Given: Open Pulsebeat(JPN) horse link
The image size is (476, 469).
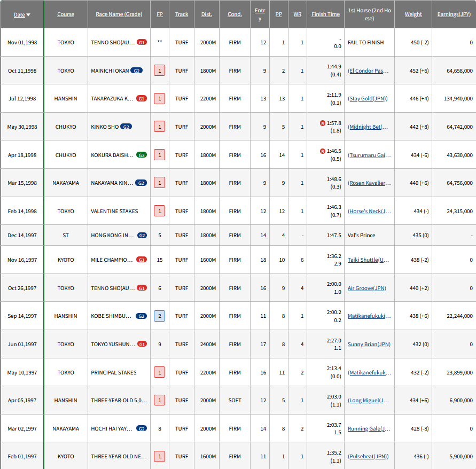Looking at the screenshot, I should 368,457.
